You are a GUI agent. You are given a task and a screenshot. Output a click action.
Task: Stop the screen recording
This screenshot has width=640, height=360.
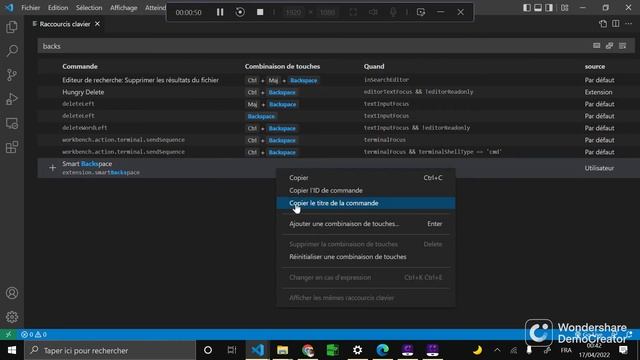point(260,12)
